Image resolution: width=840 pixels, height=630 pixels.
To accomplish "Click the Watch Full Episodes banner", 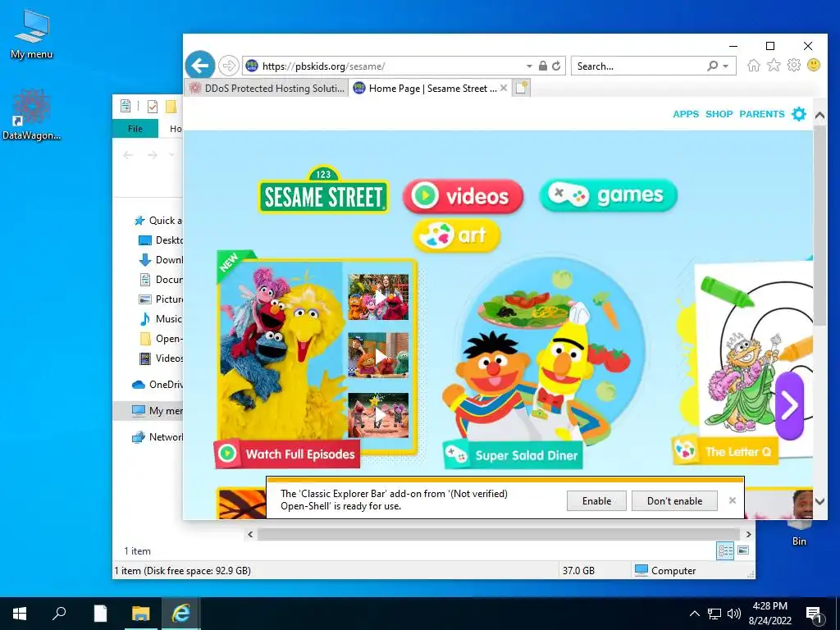I will coord(287,454).
